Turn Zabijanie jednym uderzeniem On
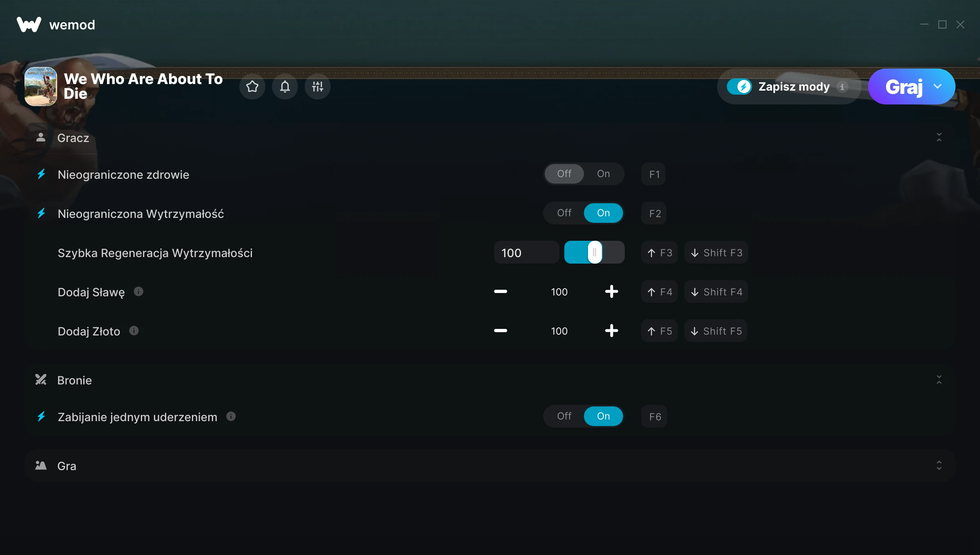This screenshot has height=555, width=980. click(x=604, y=416)
